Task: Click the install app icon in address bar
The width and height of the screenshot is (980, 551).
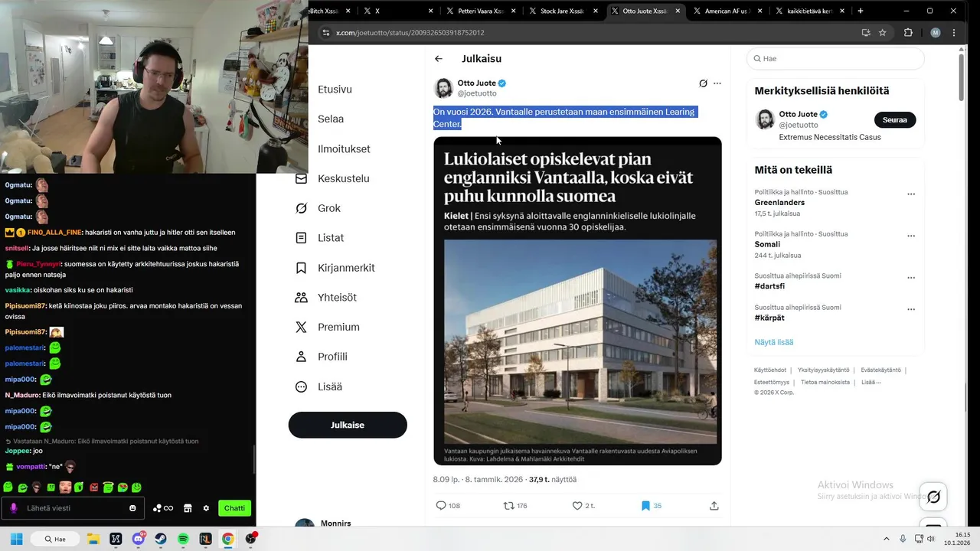Action: tap(866, 33)
